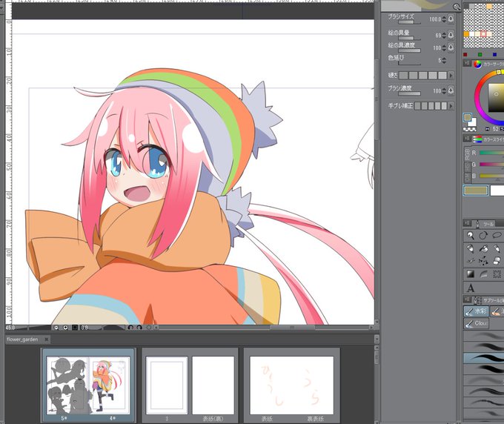The width and height of the screenshot is (504, 424).
Task: Click the 絵の具量 69 stepper arrows
Action: tap(444, 35)
